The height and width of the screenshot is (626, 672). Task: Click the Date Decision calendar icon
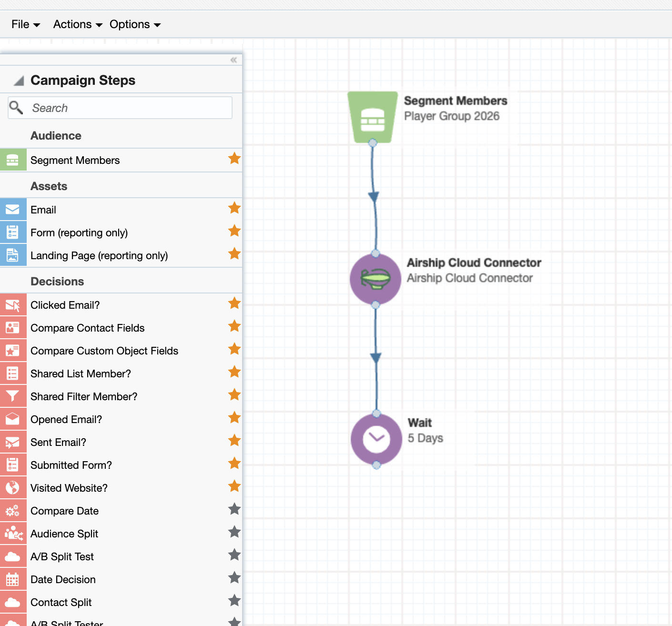[x=13, y=579]
